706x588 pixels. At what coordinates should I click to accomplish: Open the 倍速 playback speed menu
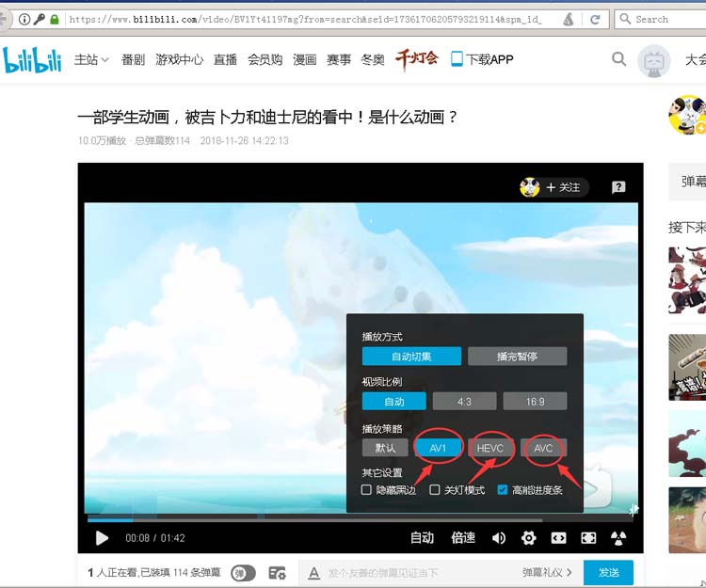tap(463, 538)
